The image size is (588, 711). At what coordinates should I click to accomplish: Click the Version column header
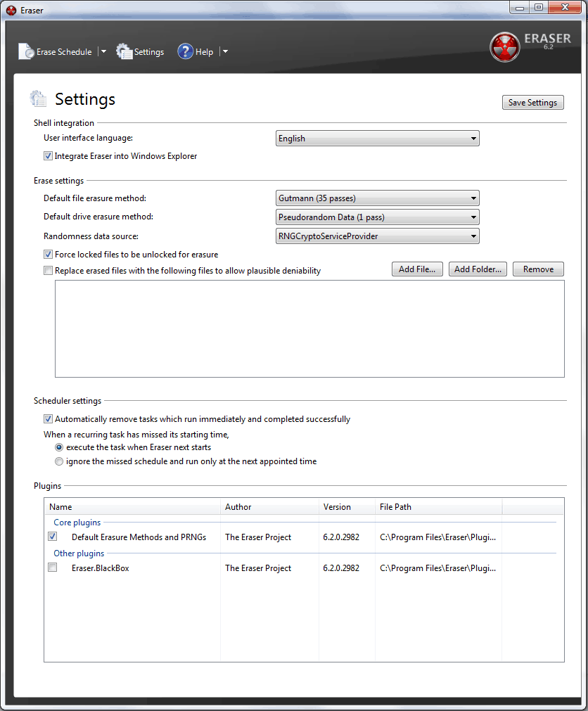347,507
